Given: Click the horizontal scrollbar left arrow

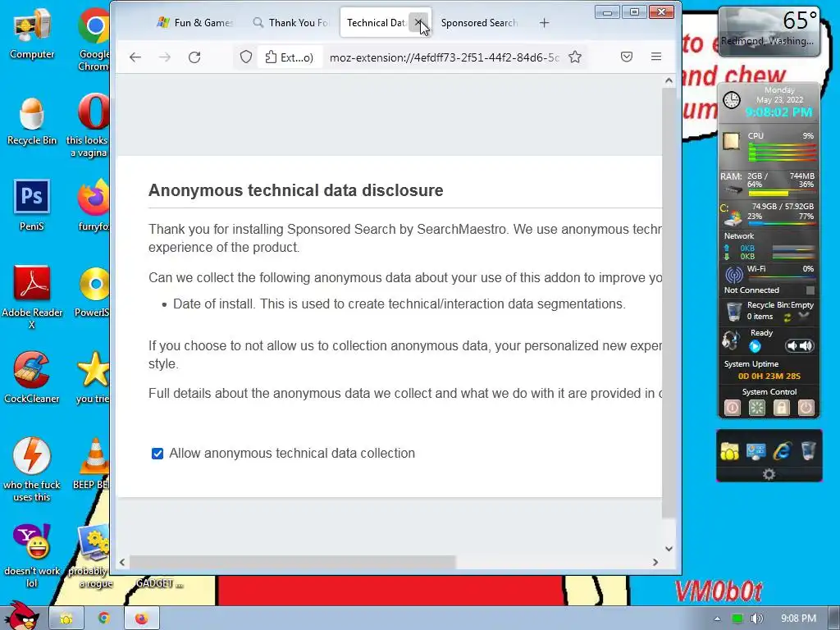Looking at the screenshot, I should (x=122, y=562).
